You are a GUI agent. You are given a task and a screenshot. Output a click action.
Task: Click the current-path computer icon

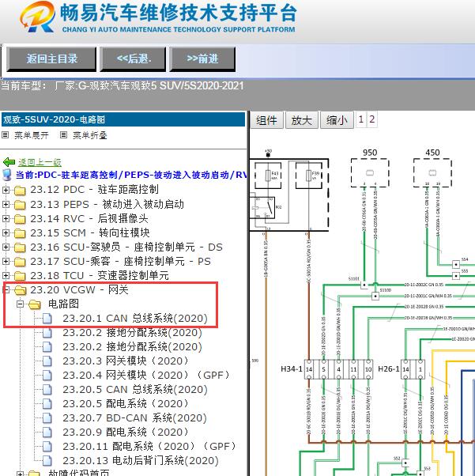[x=7, y=176]
